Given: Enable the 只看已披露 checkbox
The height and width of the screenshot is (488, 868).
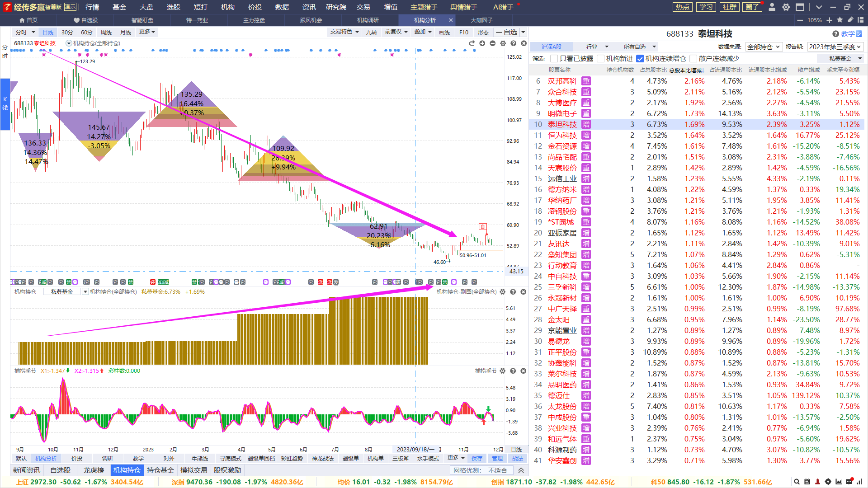Looking at the screenshot, I should 554,59.
